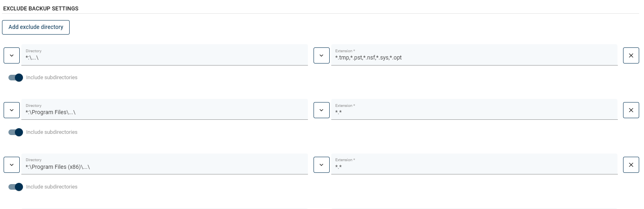Click the Exclude Backup Settings heading
The image size is (644, 209).
[x=41, y=8]
